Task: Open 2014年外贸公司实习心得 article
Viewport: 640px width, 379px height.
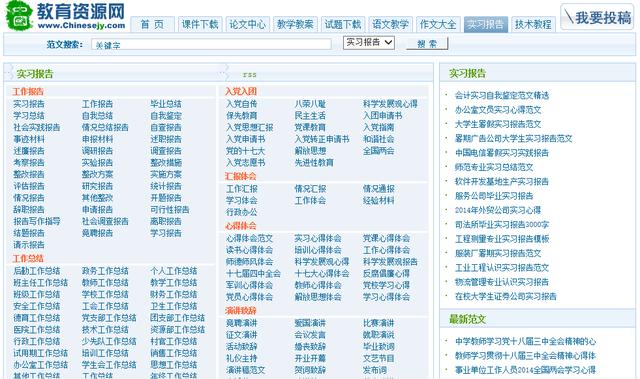Action: coord(498,210)
